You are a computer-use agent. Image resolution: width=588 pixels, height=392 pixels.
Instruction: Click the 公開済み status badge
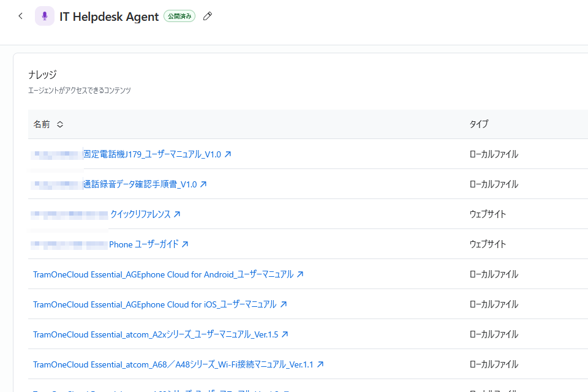click(179, 17)
